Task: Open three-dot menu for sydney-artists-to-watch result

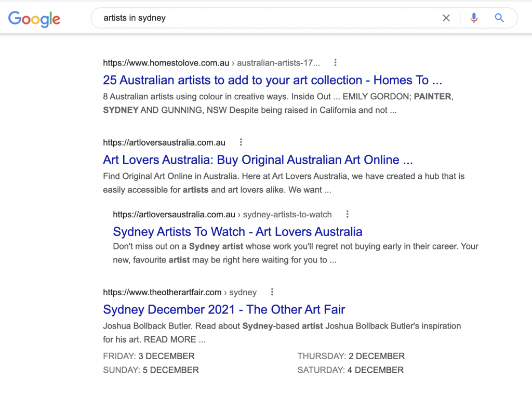Action: click(x=347, y=214)
